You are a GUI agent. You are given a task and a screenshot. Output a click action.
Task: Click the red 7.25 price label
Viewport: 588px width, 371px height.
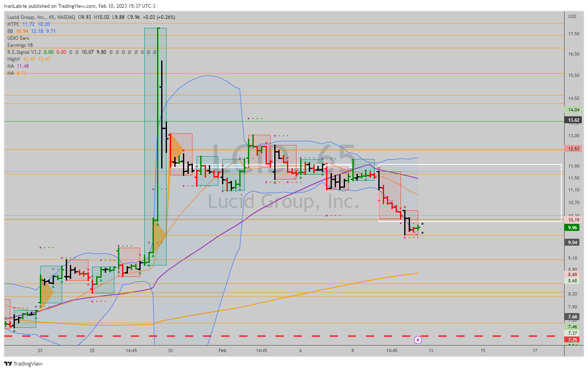pyautogui.click(x=572, y=340)
